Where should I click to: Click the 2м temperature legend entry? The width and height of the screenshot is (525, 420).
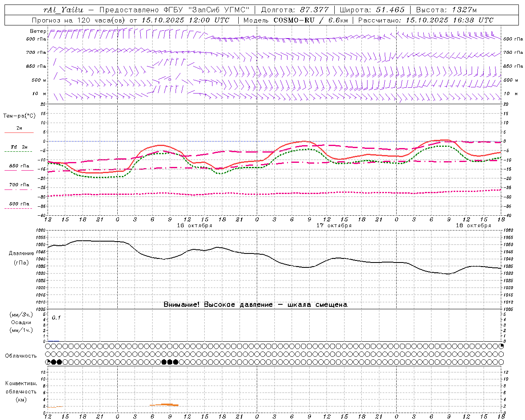tap(19, 128)
